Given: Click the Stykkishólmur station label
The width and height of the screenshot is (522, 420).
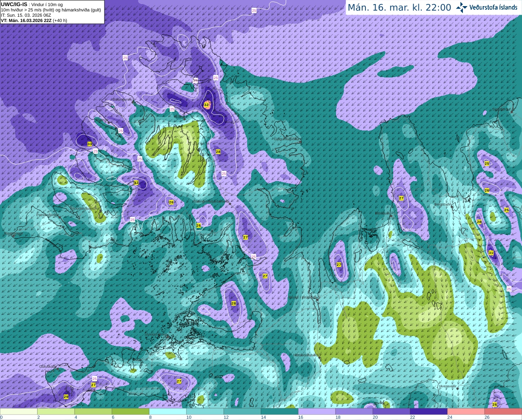Looking at the screenshot, I should point(156,334).
